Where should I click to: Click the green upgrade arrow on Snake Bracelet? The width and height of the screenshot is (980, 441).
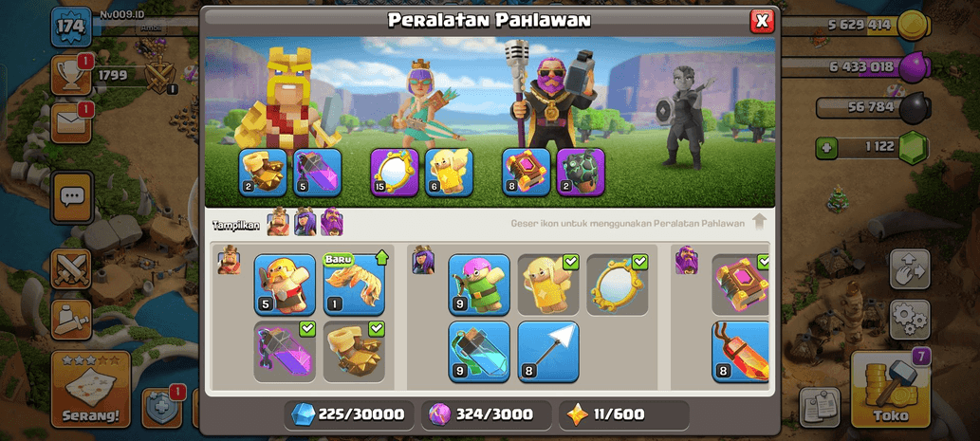[x=380, y=257]
